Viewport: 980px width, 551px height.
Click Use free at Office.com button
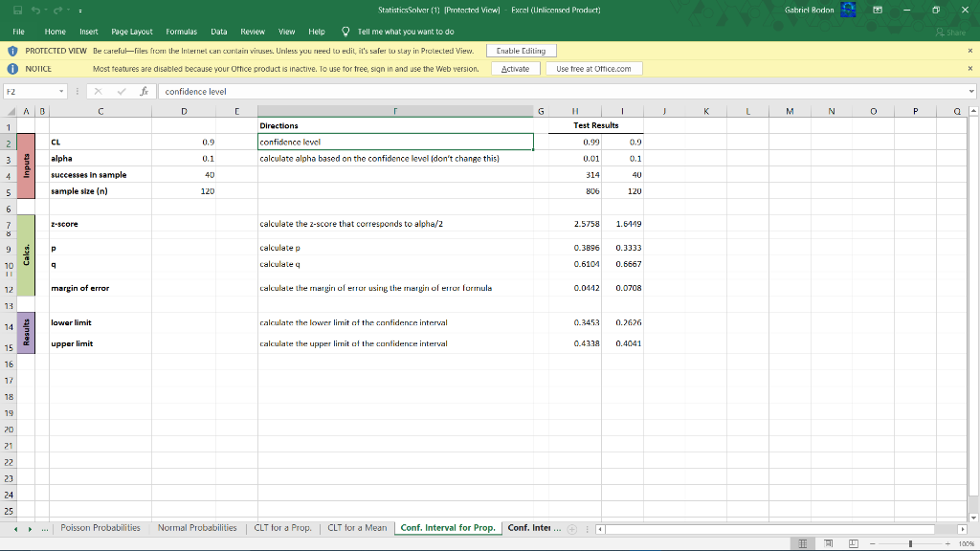click(593, 69)
